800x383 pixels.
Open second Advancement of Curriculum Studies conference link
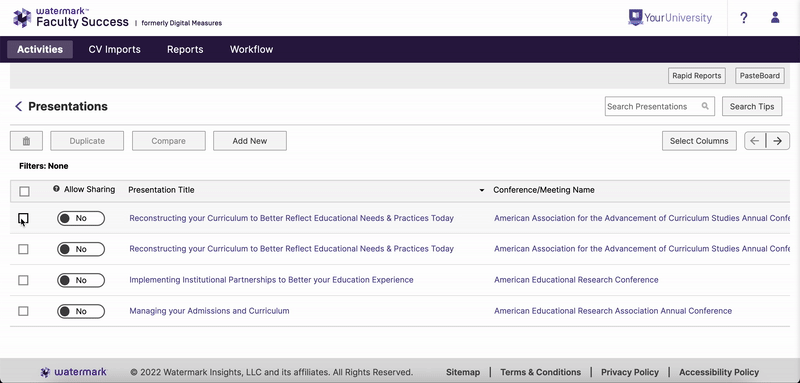(x=642, y=248)
